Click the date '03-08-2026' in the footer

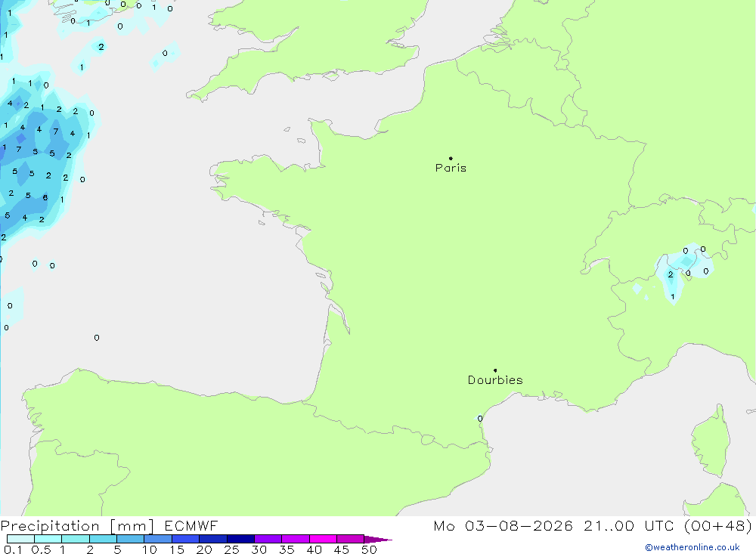click(519, 526)
